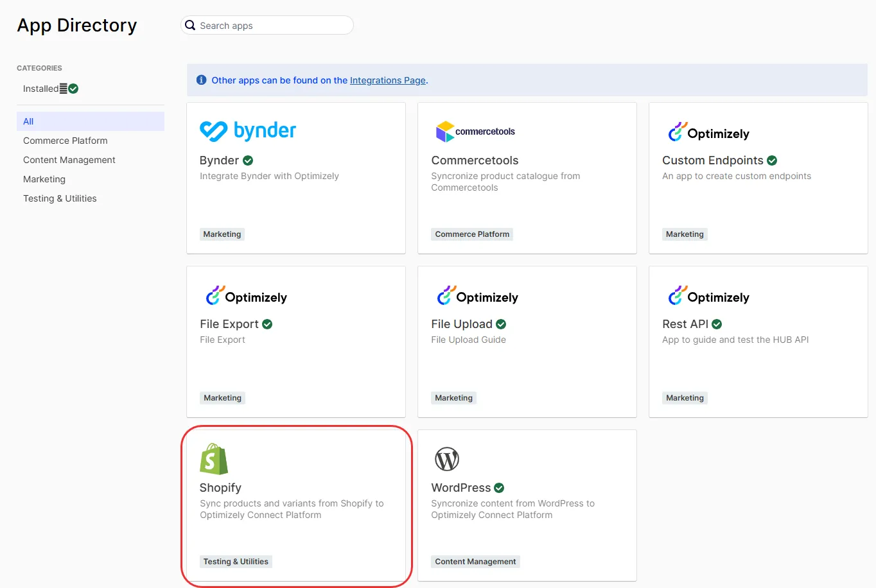Click the Marketing tag on Rest API card
Viewport: 876px width, 588px height.
coord(685,398)
